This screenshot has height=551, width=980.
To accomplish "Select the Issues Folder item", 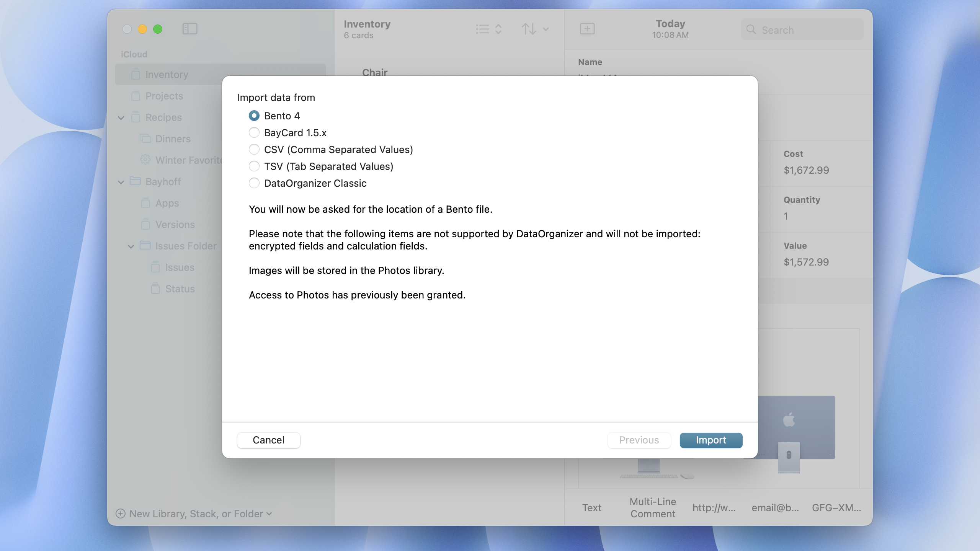I will click(186, 246).
